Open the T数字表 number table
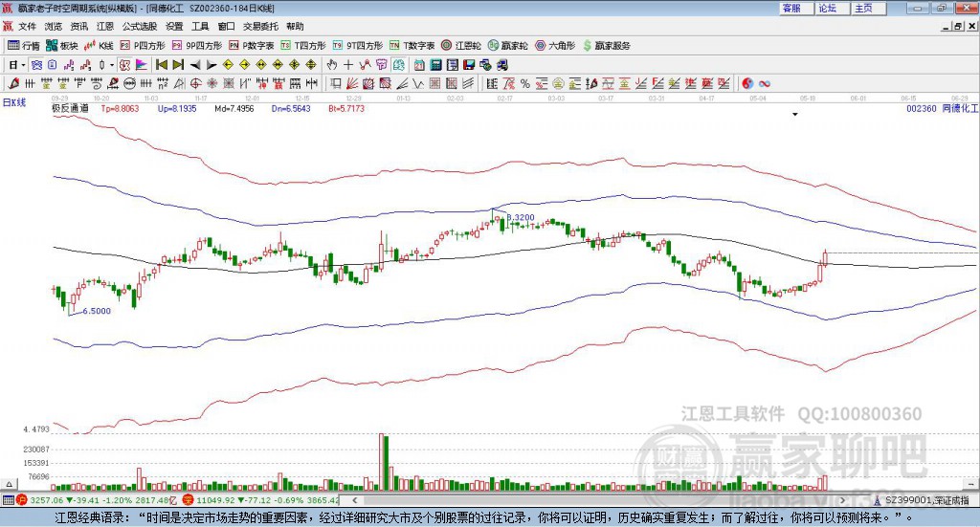Screen dimensions: 980x527 click(412, 46)
